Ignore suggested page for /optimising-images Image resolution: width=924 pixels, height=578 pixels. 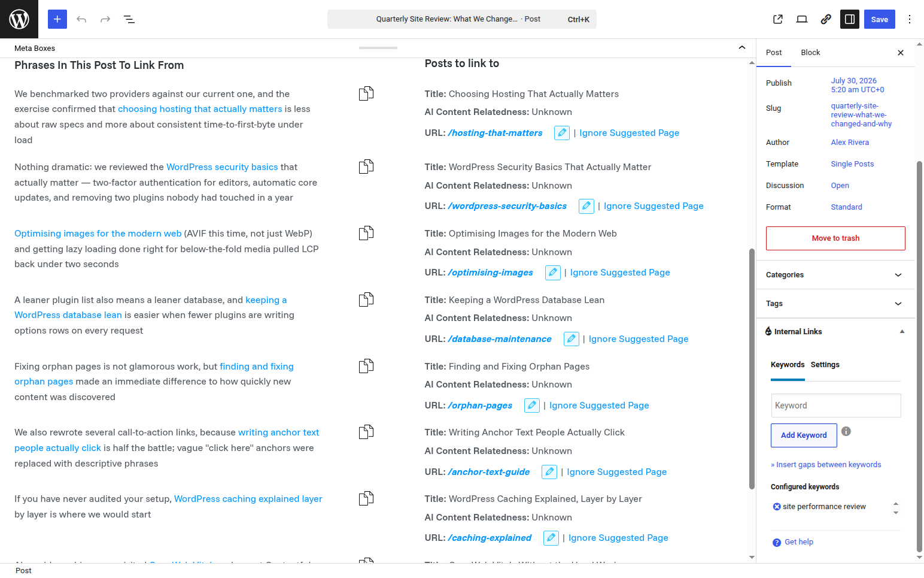point(620,273)
